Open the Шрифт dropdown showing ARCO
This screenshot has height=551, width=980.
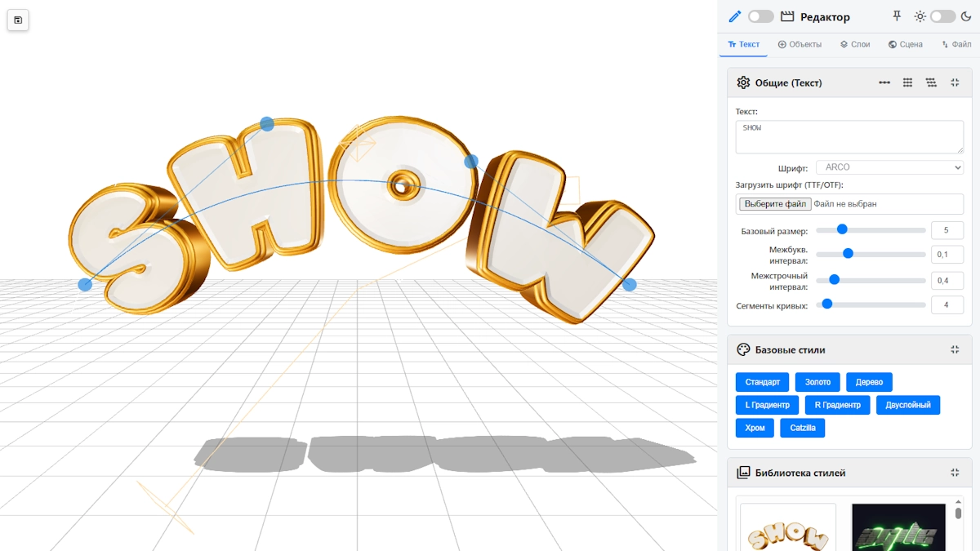(889, 167)
